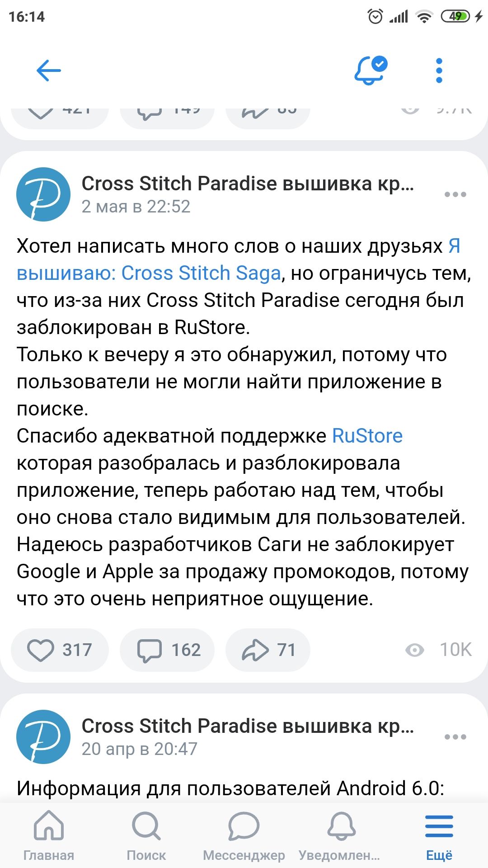
Task: Tap the Cross Stitch Paradise avatar on 2 May post
Action: click(43, 194)
